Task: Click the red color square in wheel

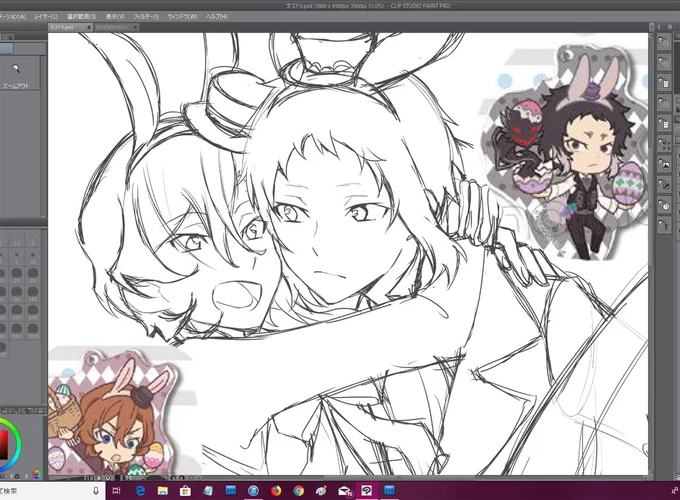Action: pos(3,445)
